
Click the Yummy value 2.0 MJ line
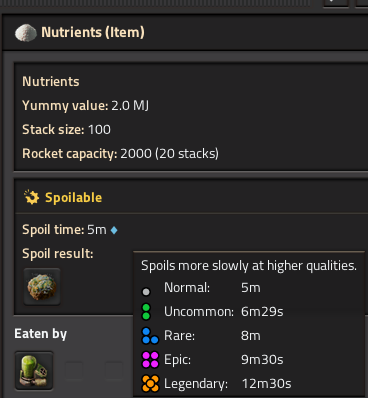[x=85, y=106]
